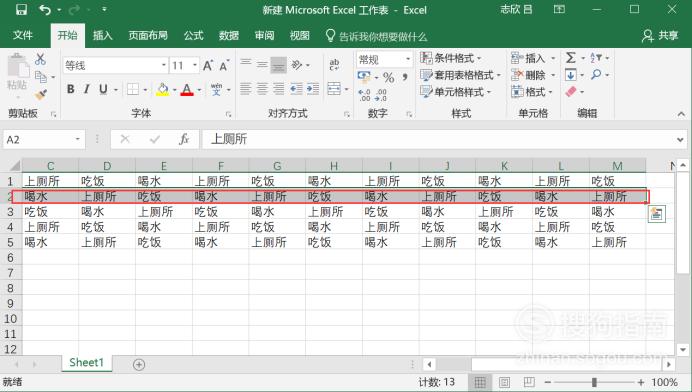Open the number format dropdown (常规)
Image resolution: width=692 pixels, height=392 pixels.
[408, 59]
